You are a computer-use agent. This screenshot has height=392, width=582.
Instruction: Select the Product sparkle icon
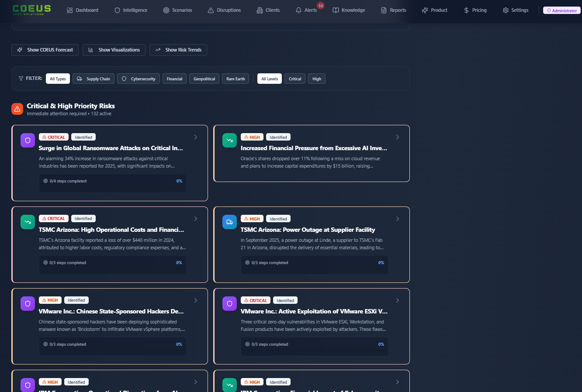pos(425,10)
